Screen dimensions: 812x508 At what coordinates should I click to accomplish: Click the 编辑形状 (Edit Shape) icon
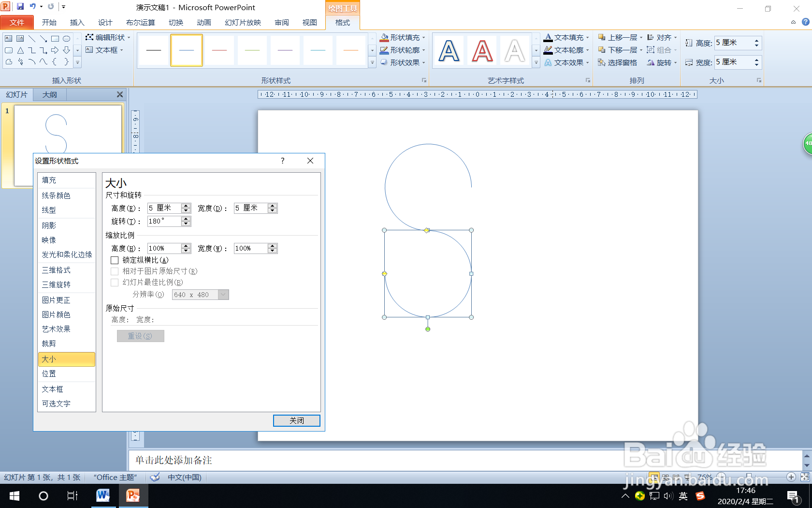pos(108,37)
